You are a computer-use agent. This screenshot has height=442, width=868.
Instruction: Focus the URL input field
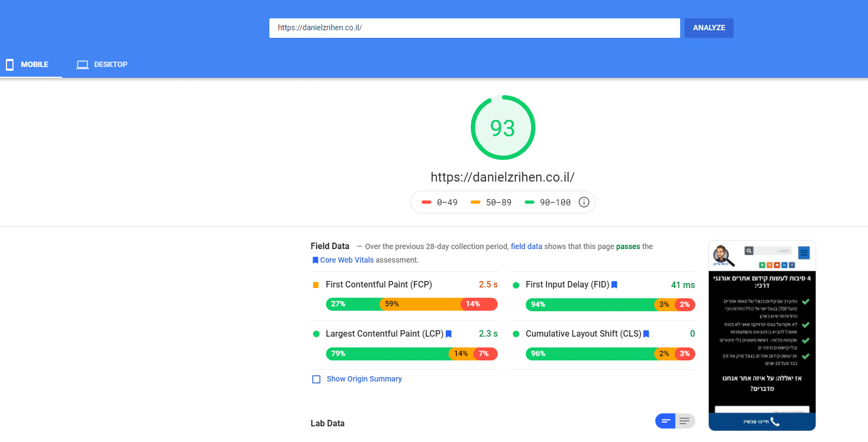click(x=474, y=28)
